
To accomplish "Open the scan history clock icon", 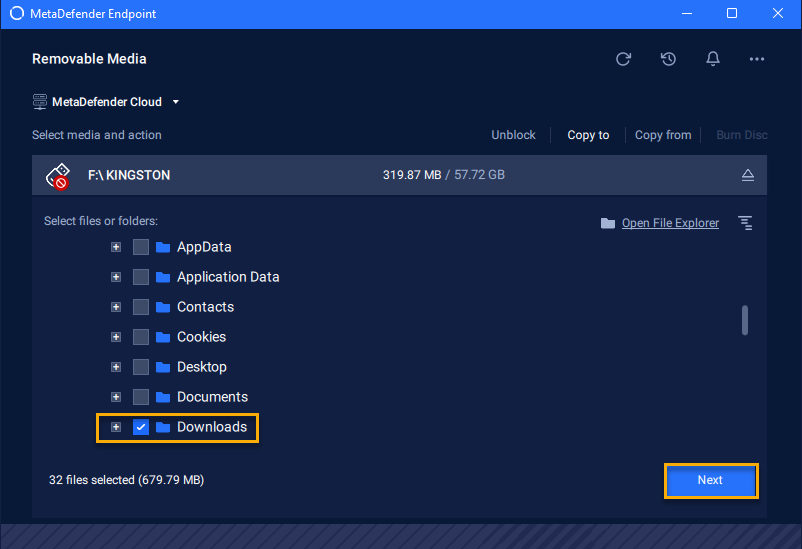I will [668, 59].
